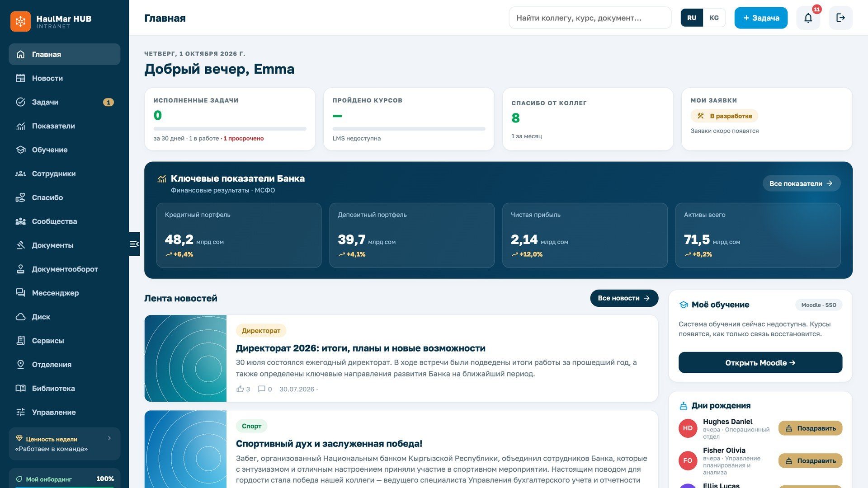Switch interface language to RU
Viewport: 868px width, 488px height.
692,18
